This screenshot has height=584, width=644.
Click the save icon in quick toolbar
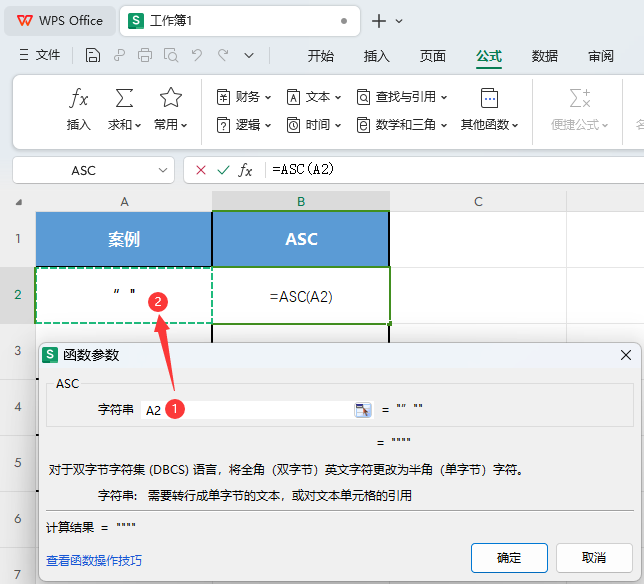coord(92,55)
